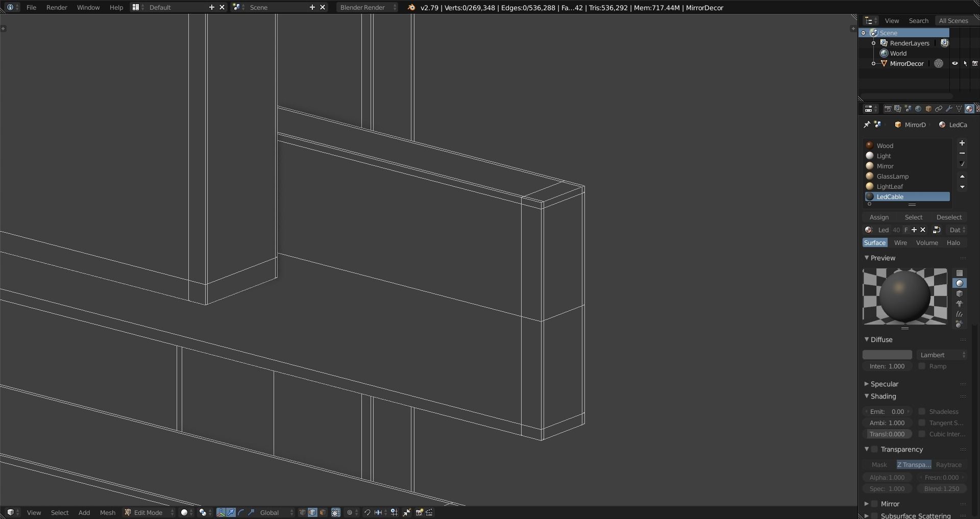
Task: Enable the Shadeless checkbox
Action: click(x=922, y=411)
